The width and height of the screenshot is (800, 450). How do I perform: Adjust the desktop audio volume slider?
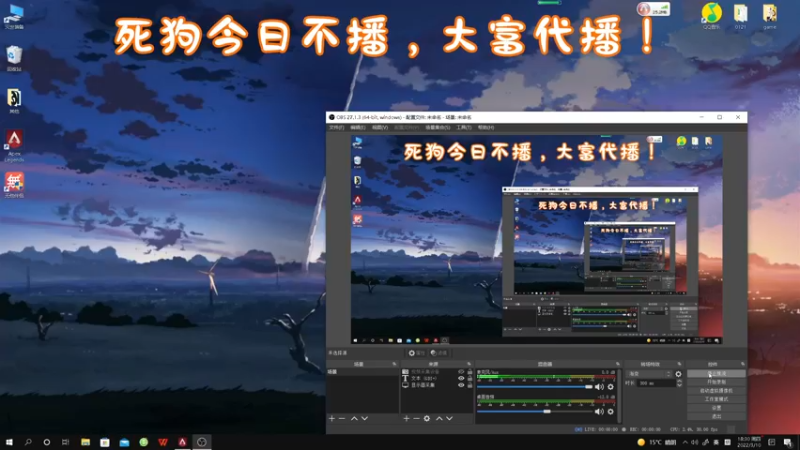coord(535,411)
